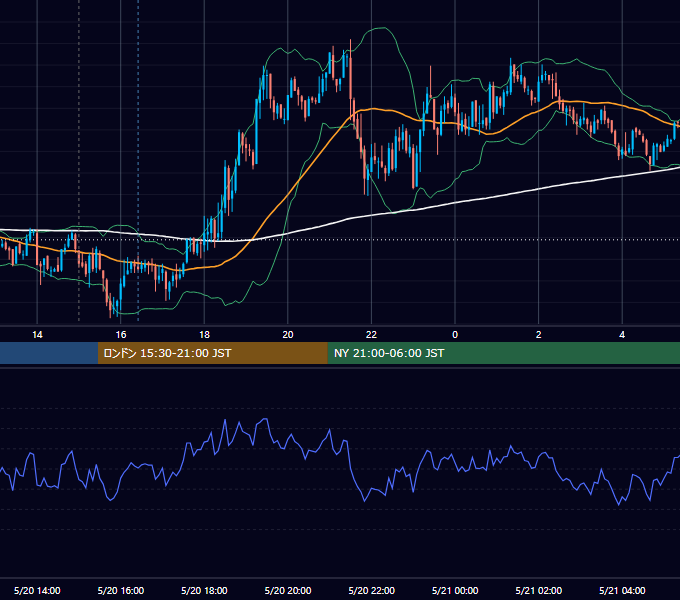The image size is (680, 600).
Task: Click the blue session band before London
Action: click(49, 353)
